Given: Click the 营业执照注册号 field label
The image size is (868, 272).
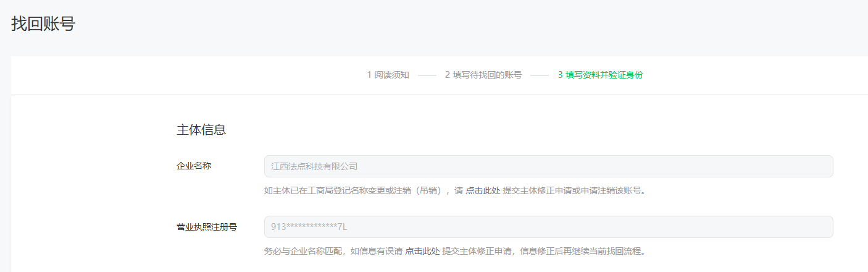Looking at the screenshot, I should 207,226.
